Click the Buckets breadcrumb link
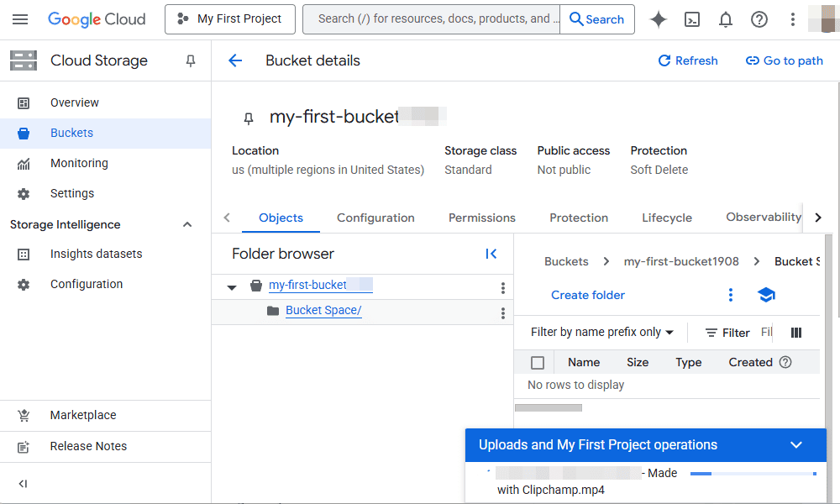Viewport: 840px width, 504px height. (x=566, y=261)
